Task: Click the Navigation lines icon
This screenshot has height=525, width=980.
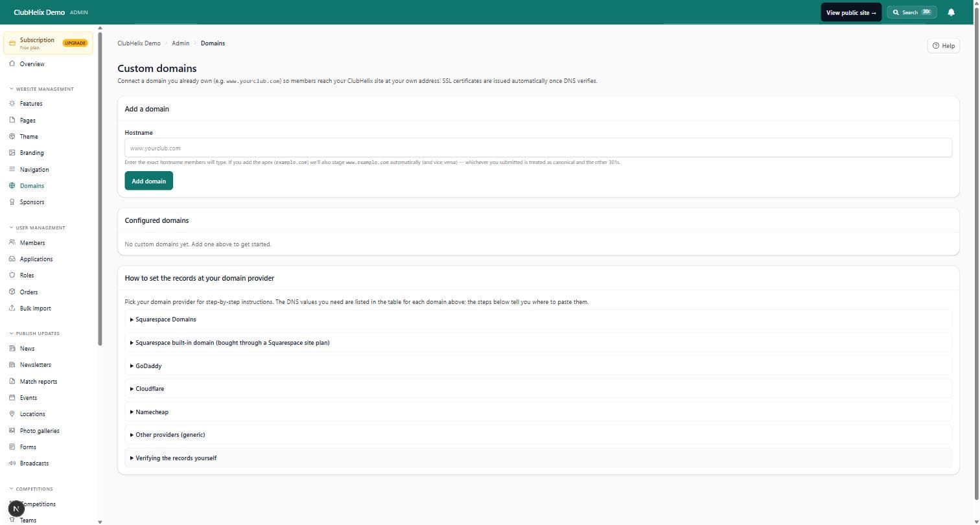Action: point(12,169)
